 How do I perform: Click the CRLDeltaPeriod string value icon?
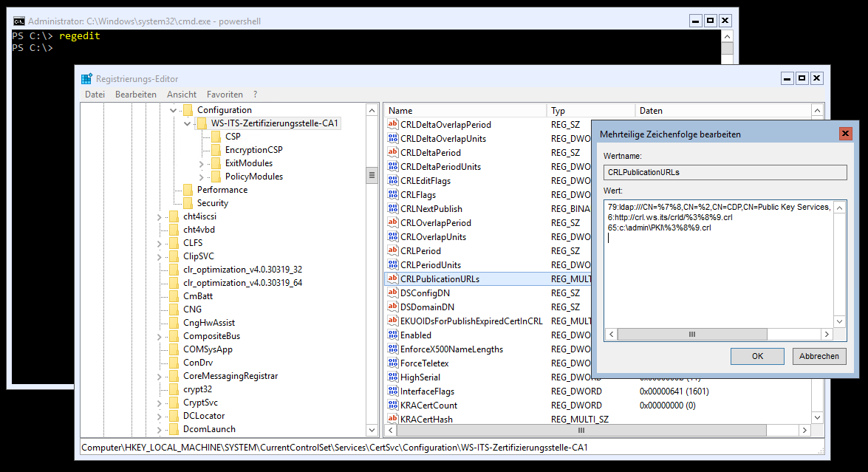pyautogui.click(x=393, y=152)
